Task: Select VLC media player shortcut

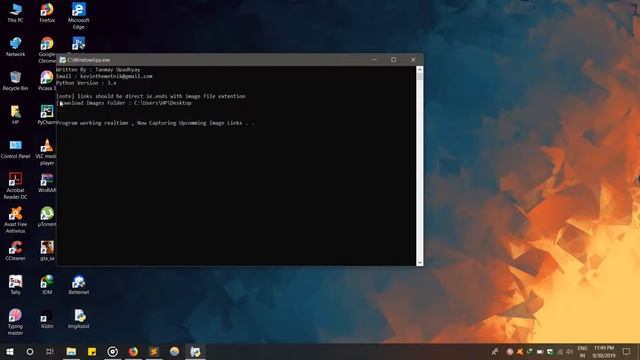Action: coord(47,152)
